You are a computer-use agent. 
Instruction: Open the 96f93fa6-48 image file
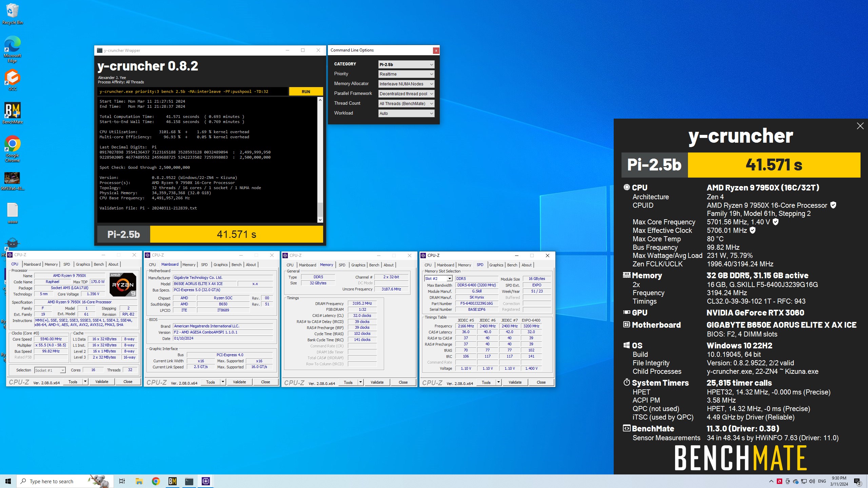[x=13, y=181]
